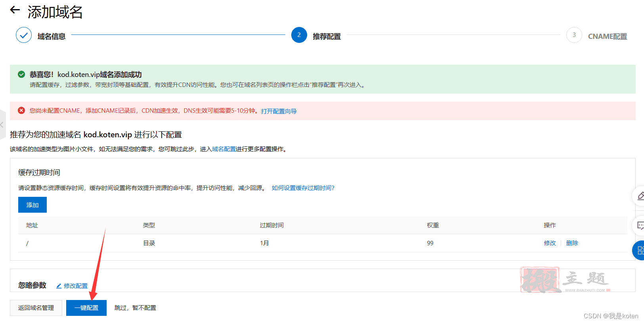Click 修改 in the cache rule row
Viewport: 644px width, 323px height.
click(x=550, y=243)
